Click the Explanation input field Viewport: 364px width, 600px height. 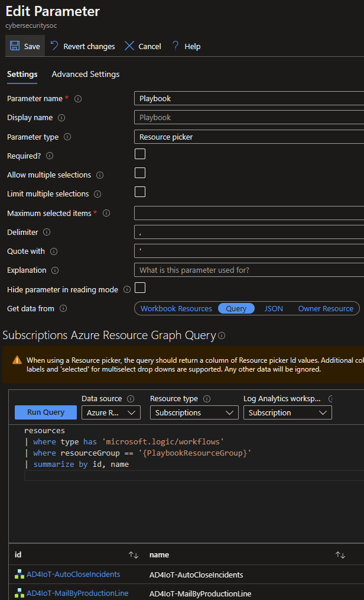tap(249, 270)
